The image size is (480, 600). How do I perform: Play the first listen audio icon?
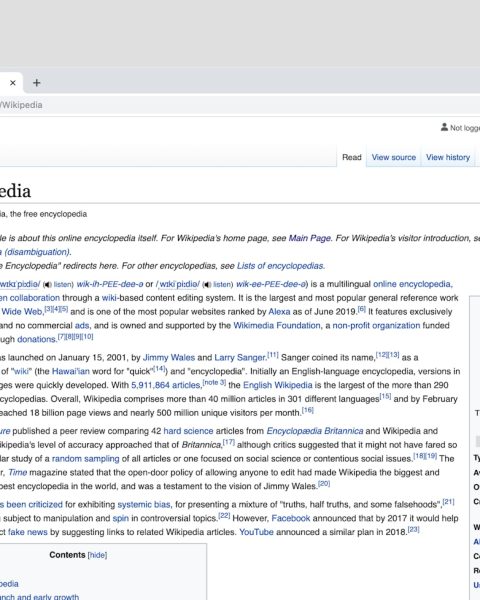[47, 284]
